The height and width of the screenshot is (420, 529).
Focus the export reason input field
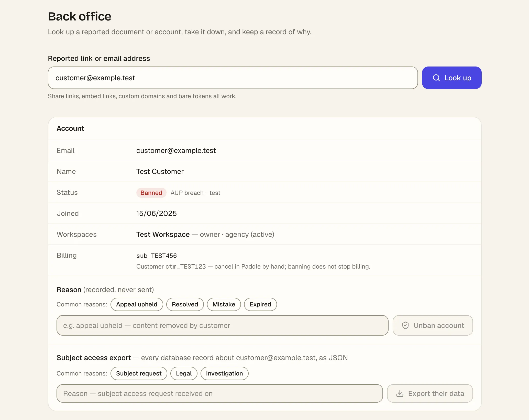[x=220, y=393]
